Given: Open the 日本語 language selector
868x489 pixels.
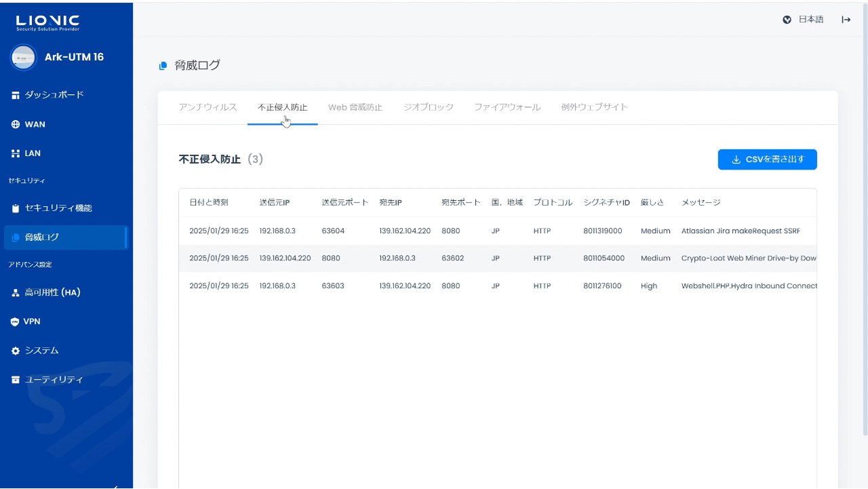Looking at the screenshot, I should click(x=804, y=20).
